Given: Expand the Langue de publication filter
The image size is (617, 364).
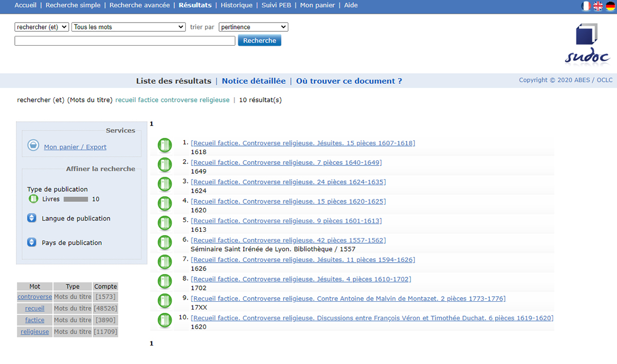Looking at the screenshot, I should click(x=32, y=219).
